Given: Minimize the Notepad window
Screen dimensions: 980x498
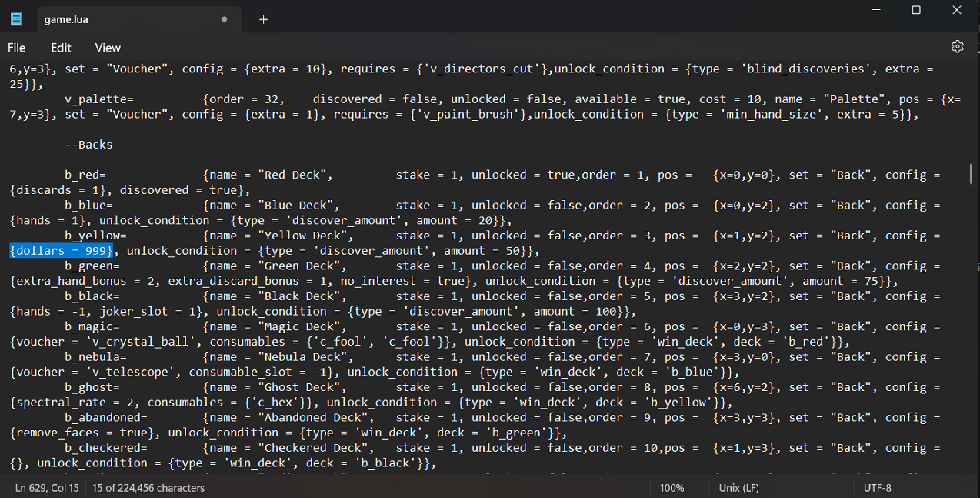Looking at the screenshot, I should tap(876, 10).
